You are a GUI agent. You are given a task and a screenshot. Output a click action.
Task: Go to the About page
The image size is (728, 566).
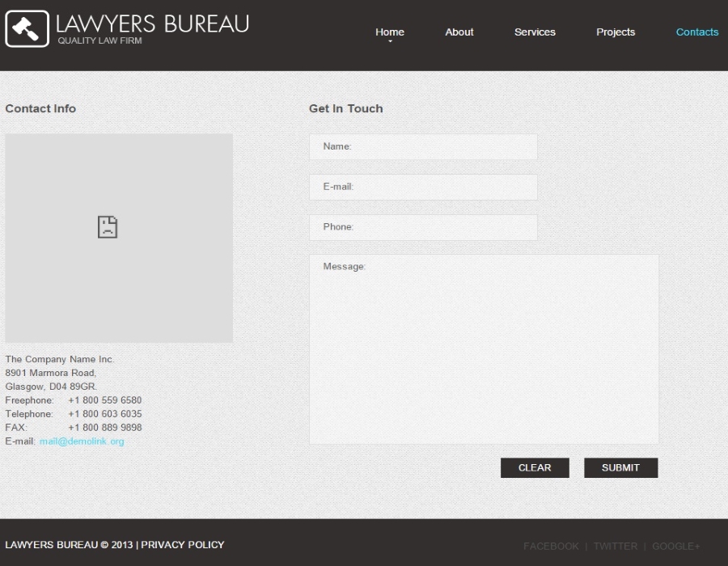point(459,32)
